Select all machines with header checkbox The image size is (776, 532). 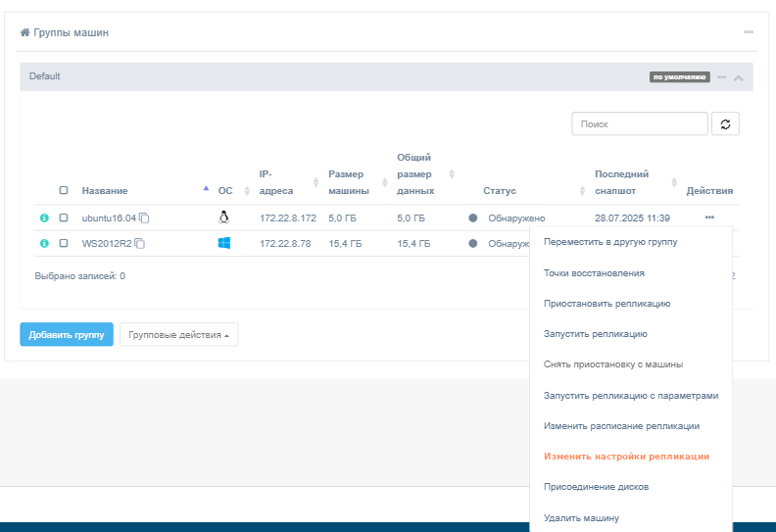tap(64, 191)
